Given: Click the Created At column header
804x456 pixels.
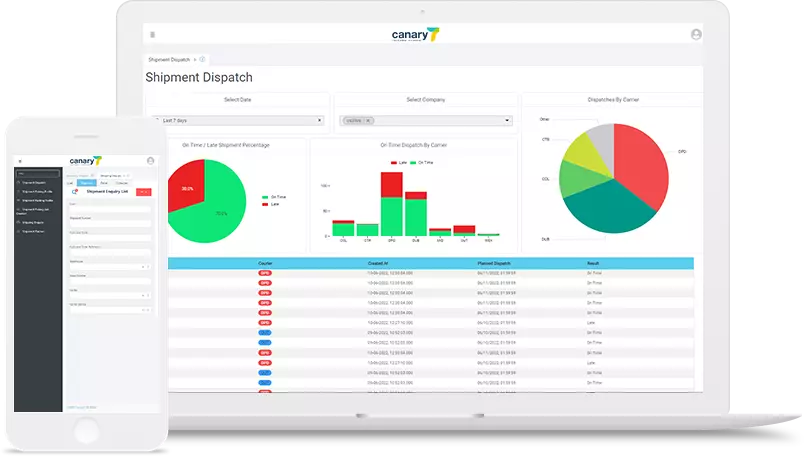Looking at the screenshot, I should (x=377, y=263).
